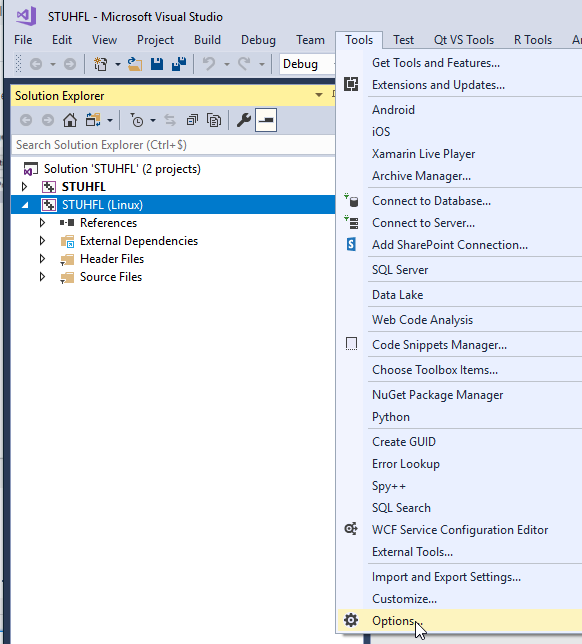582x644 pixels.
Task: Expand the bold STUHFL project node
Action: [x=24, y=187]
